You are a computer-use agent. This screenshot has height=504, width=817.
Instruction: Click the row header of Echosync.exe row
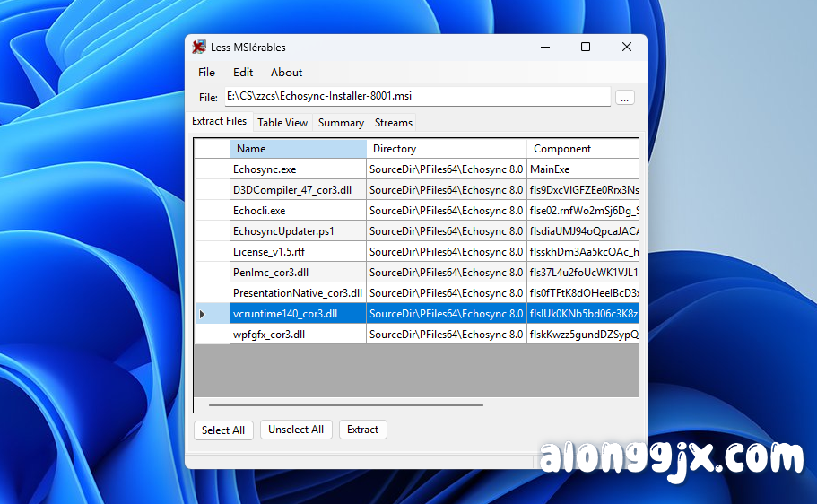pyautogui.click(x=212, y=169)
